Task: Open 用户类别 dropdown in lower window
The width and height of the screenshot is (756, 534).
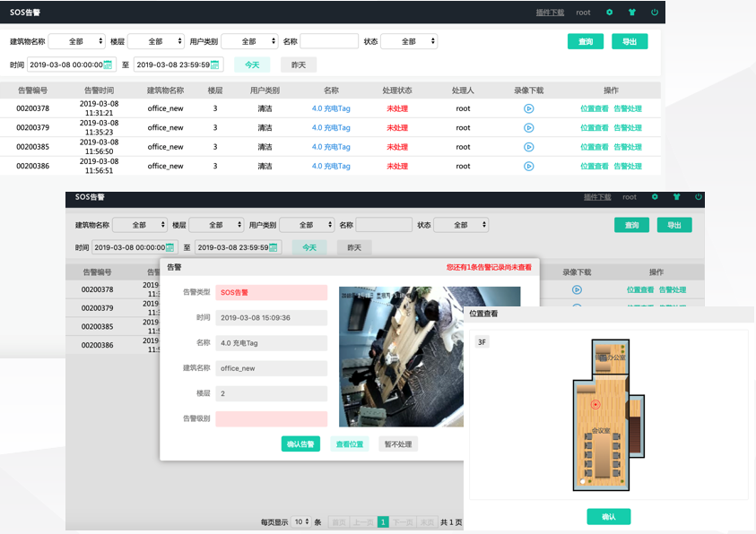Action: (x=307, y=225)
